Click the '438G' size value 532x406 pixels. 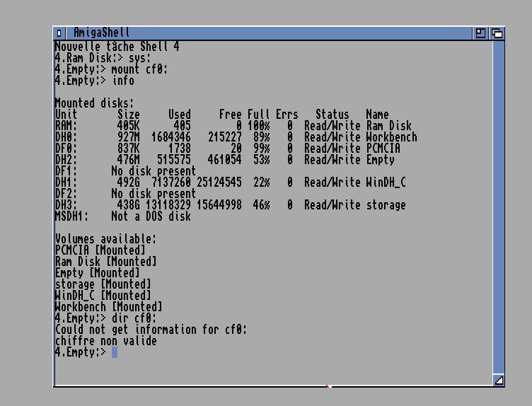point(129,205)
